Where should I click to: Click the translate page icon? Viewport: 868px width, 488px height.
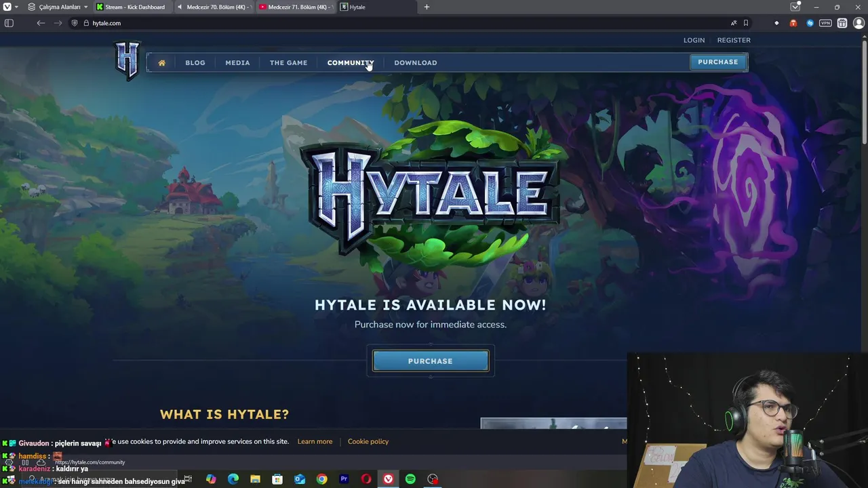click(734, 23)
